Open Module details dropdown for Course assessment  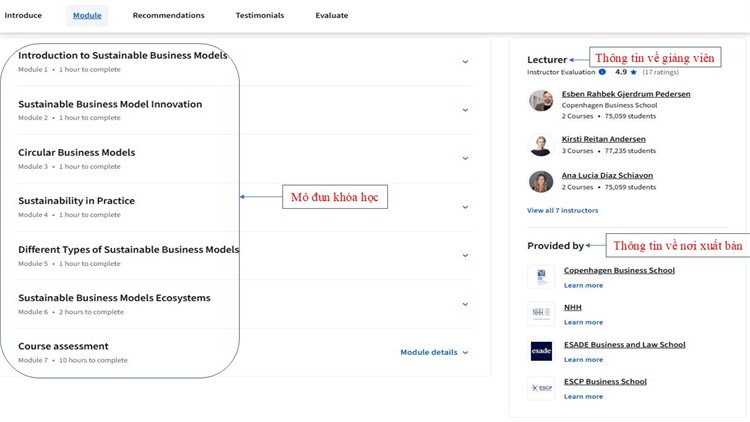pyautogui.click(x=434, y=352)
